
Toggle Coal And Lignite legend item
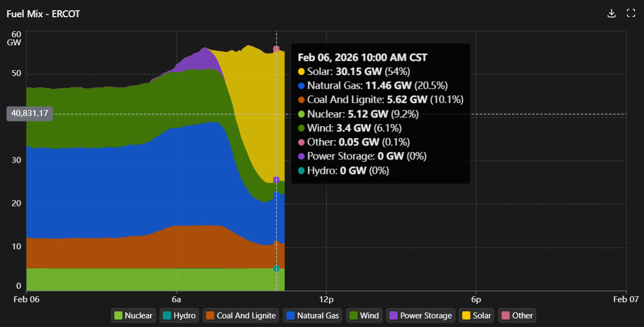click(x=241, y=316)
